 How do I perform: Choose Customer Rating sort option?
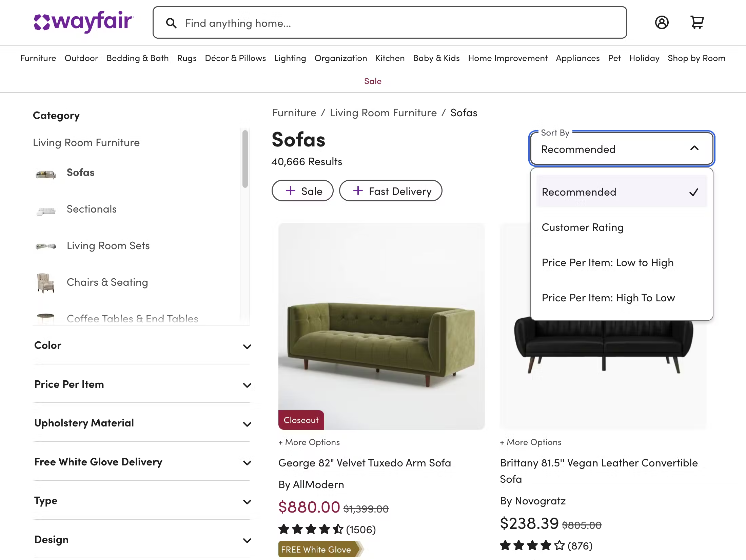(x=583, y=227)
